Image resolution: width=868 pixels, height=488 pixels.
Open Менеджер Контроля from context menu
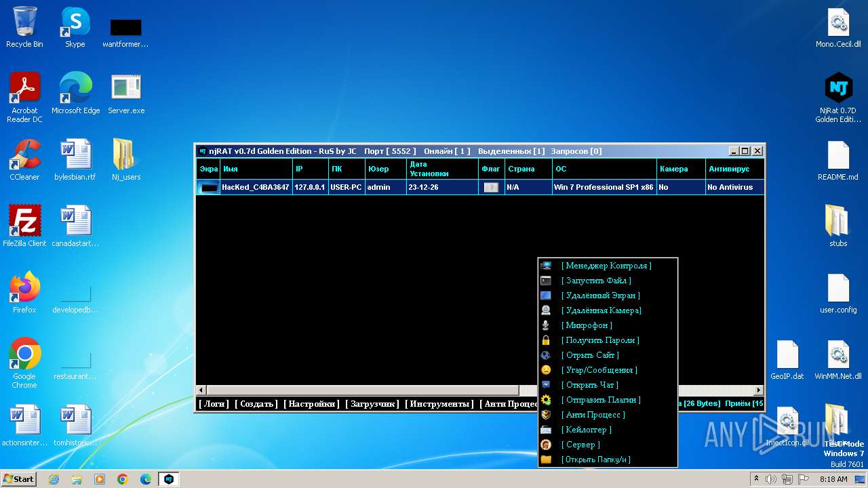(x=606, y=266)
